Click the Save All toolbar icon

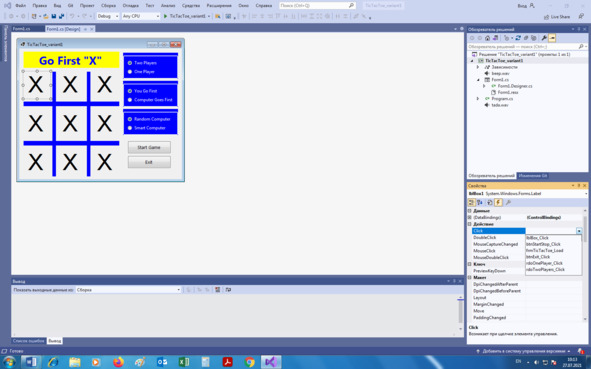(x=61, y=16)
